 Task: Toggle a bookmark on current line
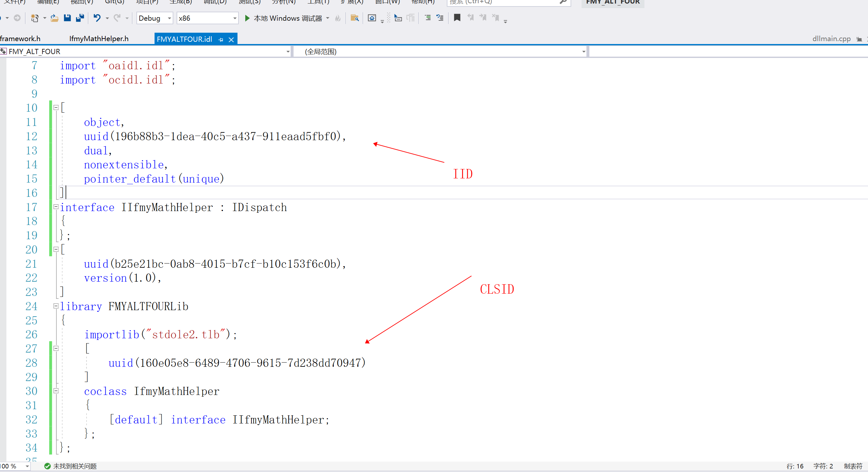(x=457, y=18)
